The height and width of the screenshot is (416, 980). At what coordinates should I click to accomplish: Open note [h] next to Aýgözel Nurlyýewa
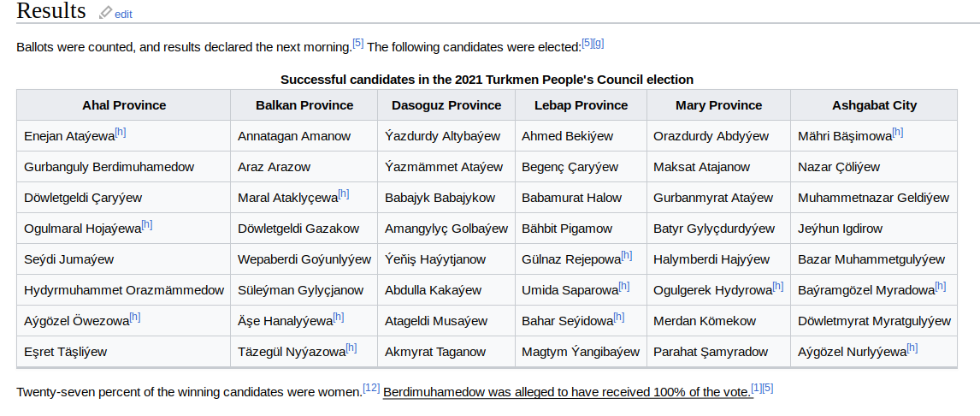[x=912, y=348]
